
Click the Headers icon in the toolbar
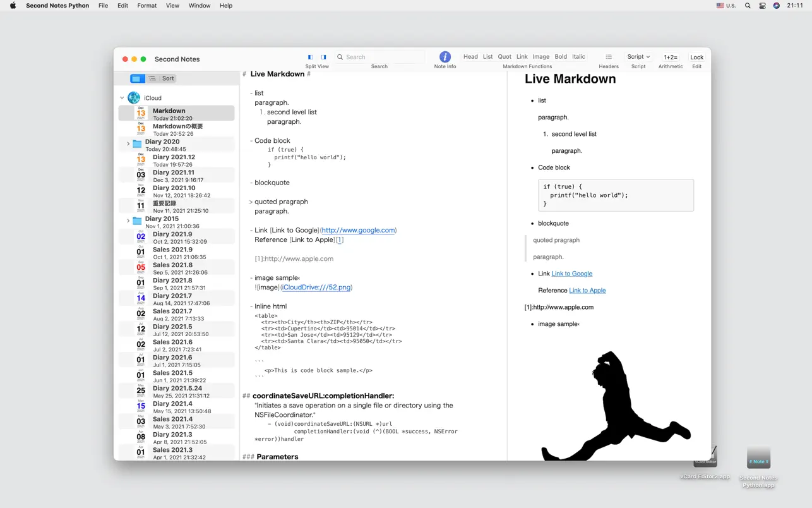pyautogui.click(x=608, y=57)
